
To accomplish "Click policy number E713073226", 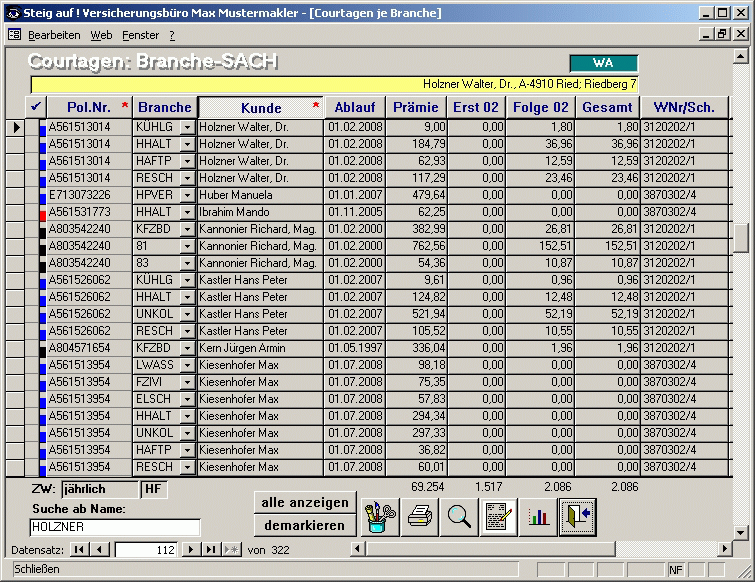I will pos(89,195).
